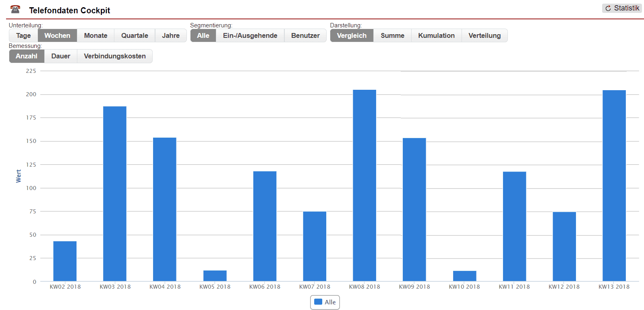
Task: Open the Verteilung display view
Action: click(485, 35)
